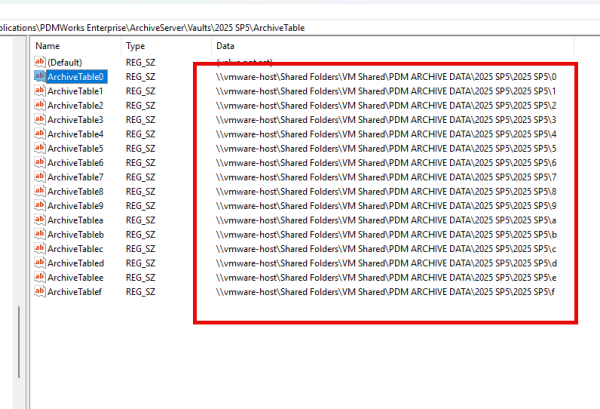Click the data path ending in 2025 SP5\9
This screenshot has height=409, width=600.
[x=386, y=206]
